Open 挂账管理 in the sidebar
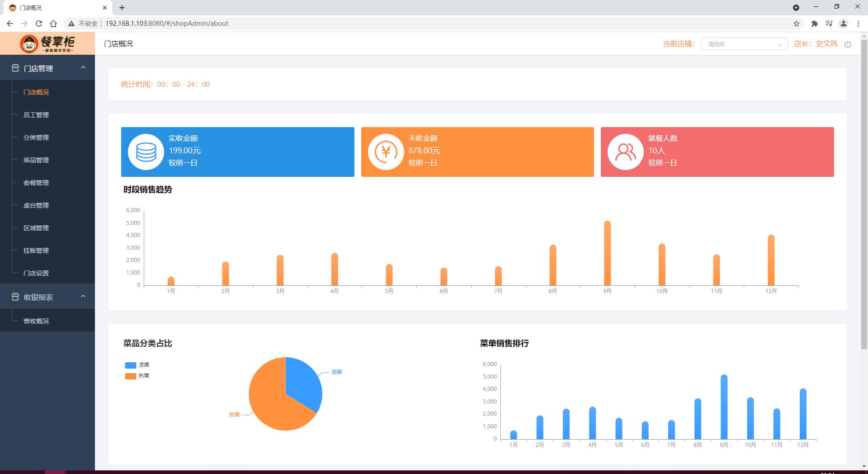 click(36, 251)
